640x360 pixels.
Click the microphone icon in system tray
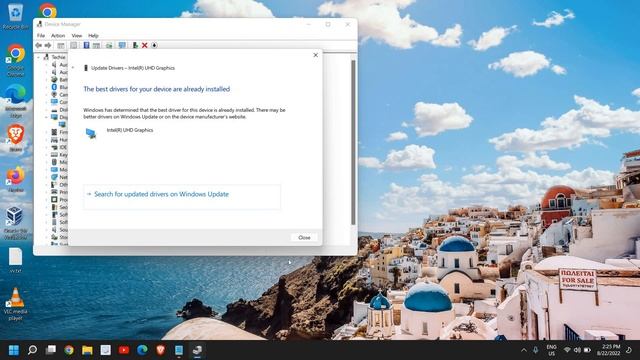[x=536, y=350]
